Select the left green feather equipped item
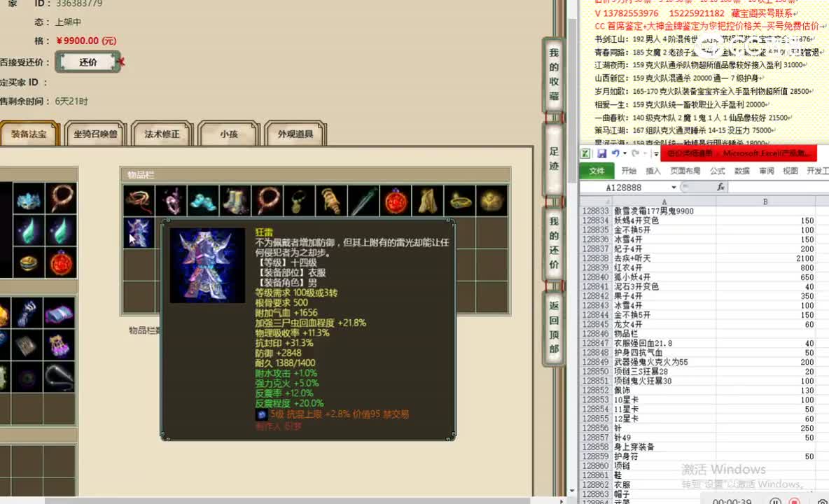This screenshot has width=829, height=504. click(x=29, y=230)
